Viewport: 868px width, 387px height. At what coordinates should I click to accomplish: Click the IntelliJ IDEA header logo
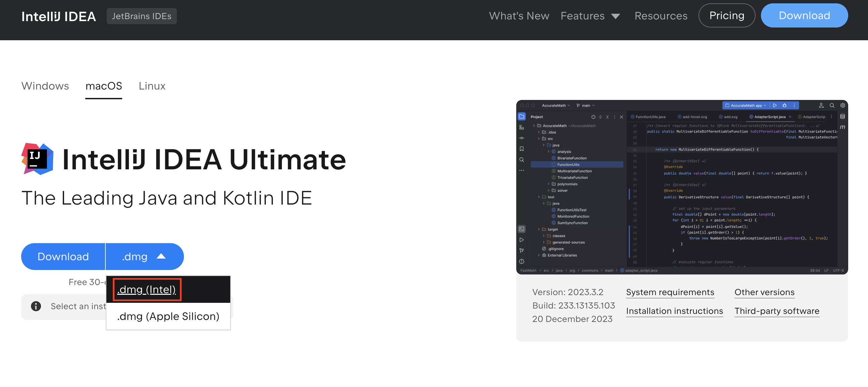point(59,16)
